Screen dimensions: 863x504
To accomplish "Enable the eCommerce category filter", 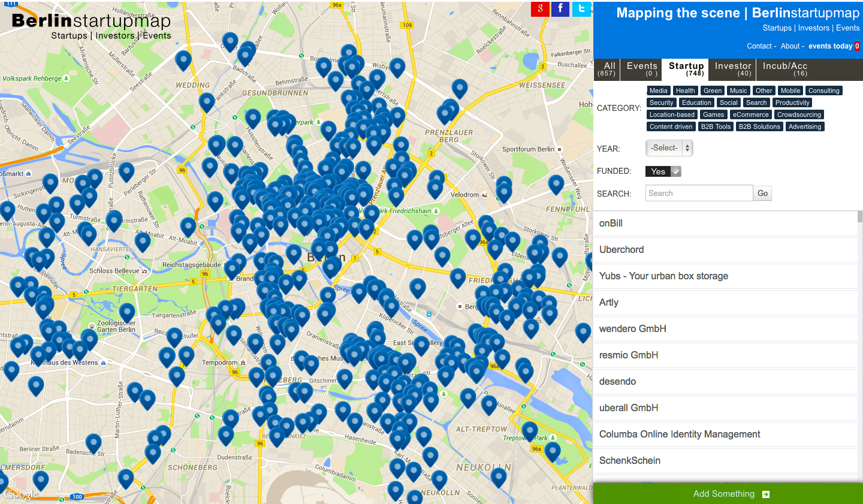I will [x=750, y=114].
